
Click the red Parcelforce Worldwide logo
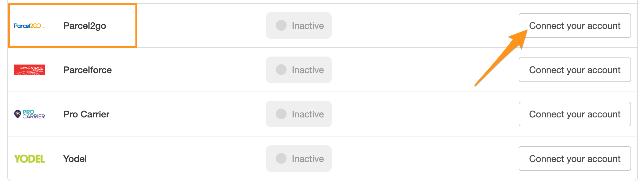click(x=29, y=70)
